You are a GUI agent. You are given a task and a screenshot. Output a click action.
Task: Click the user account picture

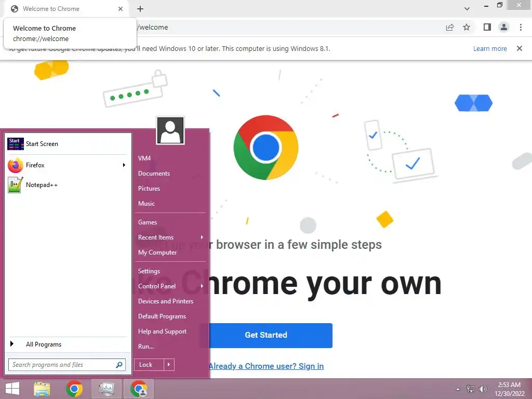tap(170, 130)
